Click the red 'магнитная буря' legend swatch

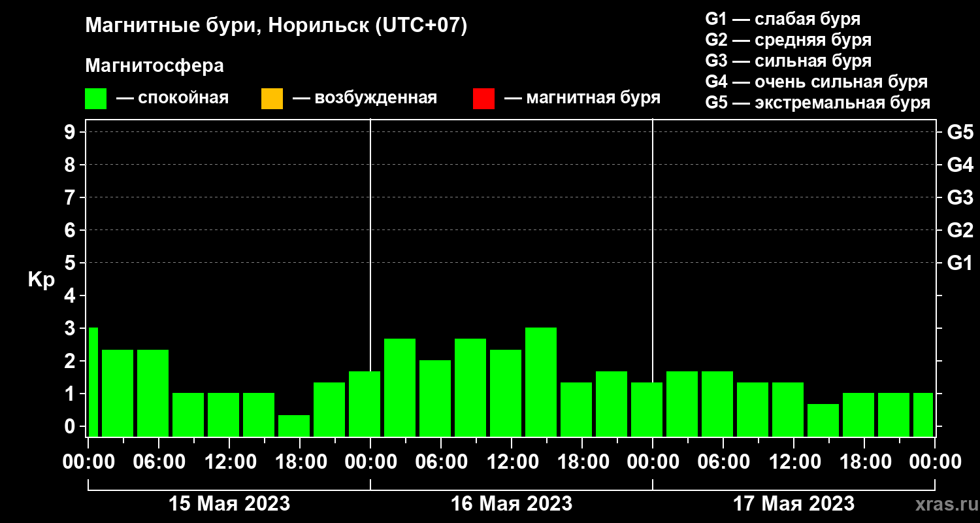483,99
